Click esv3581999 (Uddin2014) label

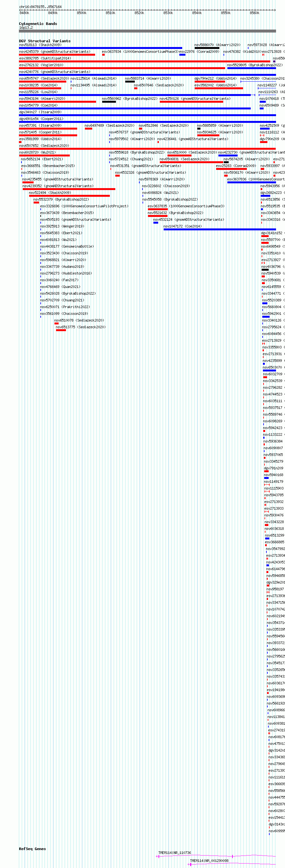pos(40,139)
